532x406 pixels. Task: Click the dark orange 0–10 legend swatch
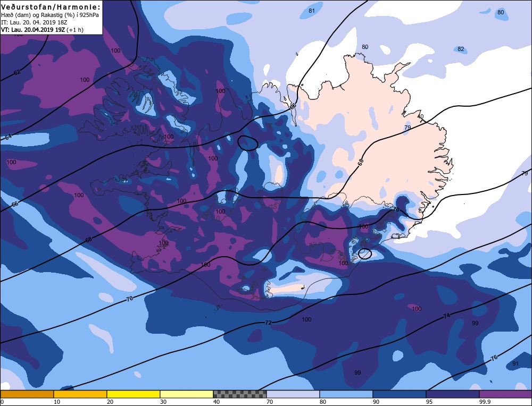coord(27,394)
